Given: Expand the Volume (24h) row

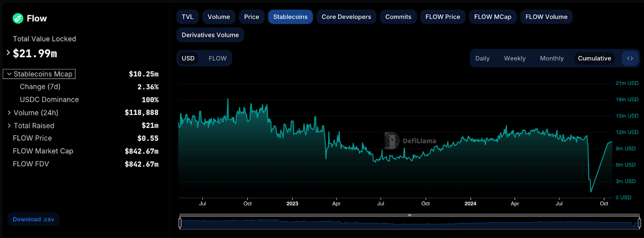Looking at the screenshot, I should click(9, 113).
